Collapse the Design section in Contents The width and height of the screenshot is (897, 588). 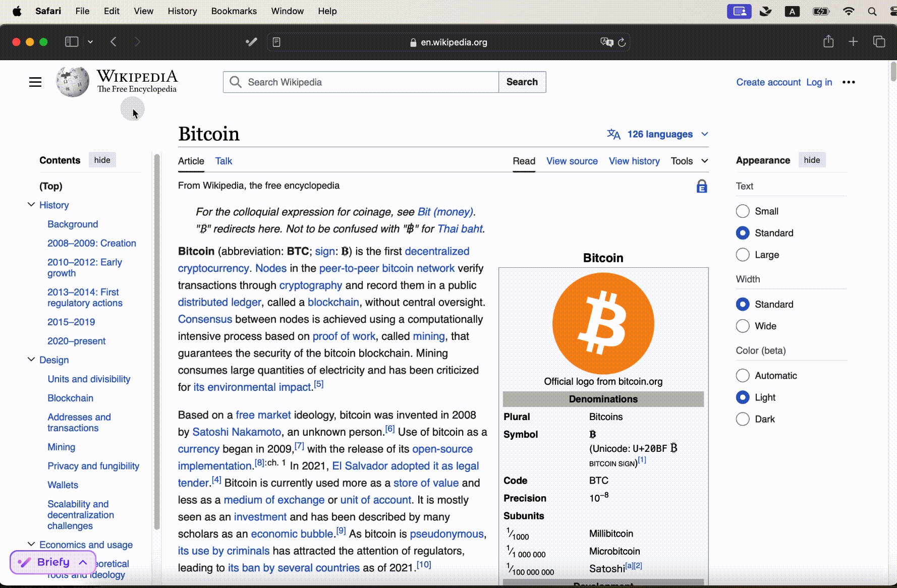pyautogui.click(x=31, y=360)
